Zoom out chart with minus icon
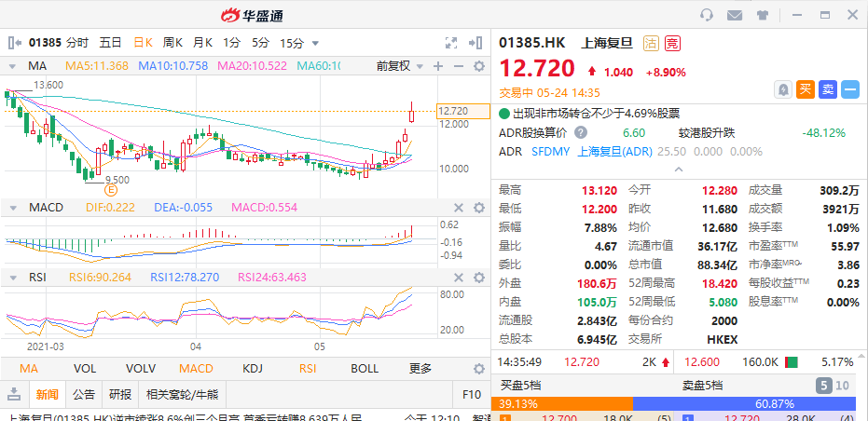 click(459, 66)
